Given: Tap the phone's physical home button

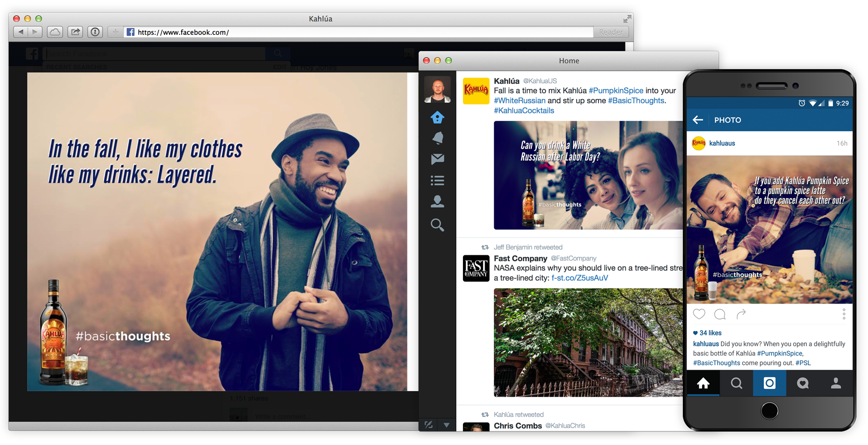Looking at the screenshot, I should point(769,411).
